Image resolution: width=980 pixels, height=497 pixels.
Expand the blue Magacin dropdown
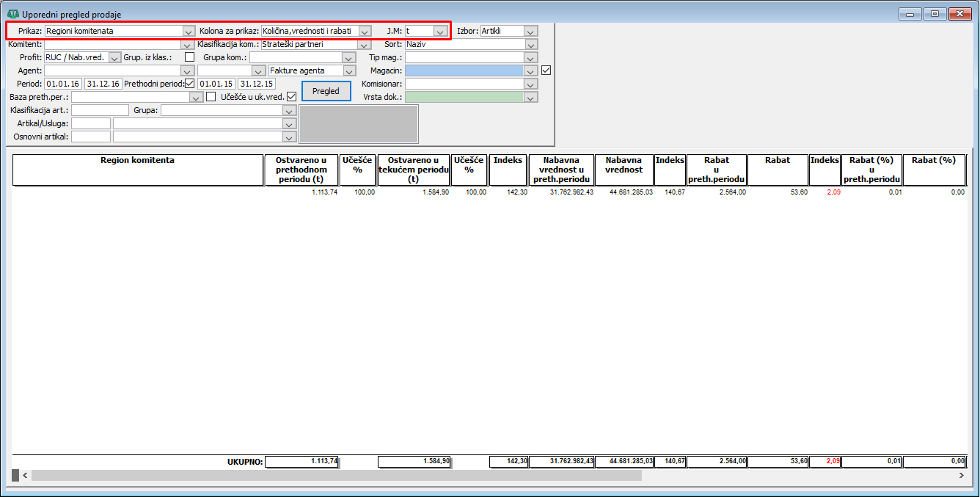(531, 70)
